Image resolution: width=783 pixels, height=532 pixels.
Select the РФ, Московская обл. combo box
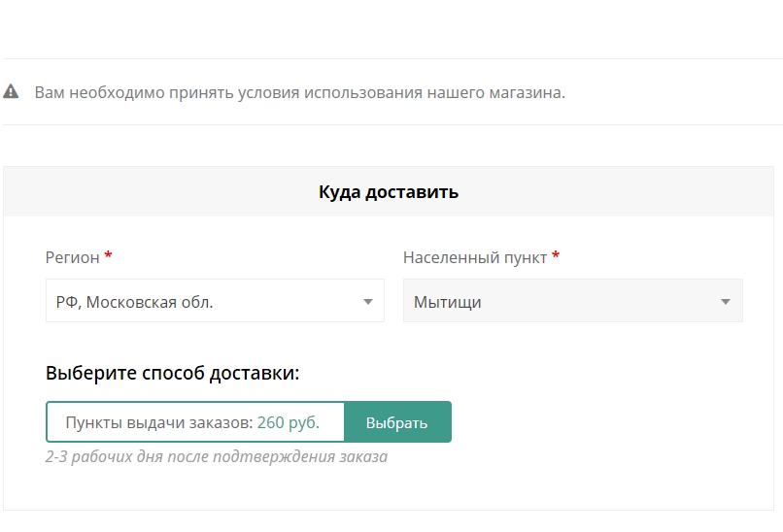(x=215, y=300)
